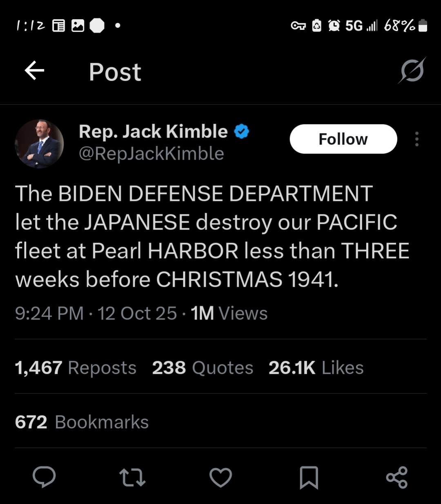The width and height of the screenshot is (441, 504).
Task: Open the Grok icon in header
Action: pyautogui.click(x=412, y=71)
